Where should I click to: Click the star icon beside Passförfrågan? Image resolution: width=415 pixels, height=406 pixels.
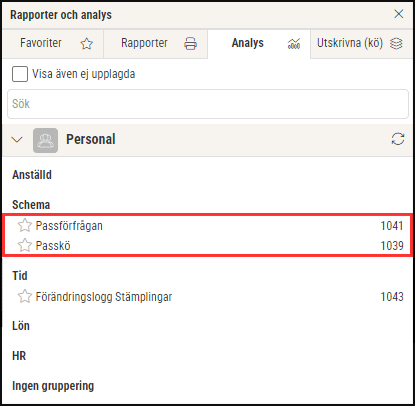click(x=25, y=225)
